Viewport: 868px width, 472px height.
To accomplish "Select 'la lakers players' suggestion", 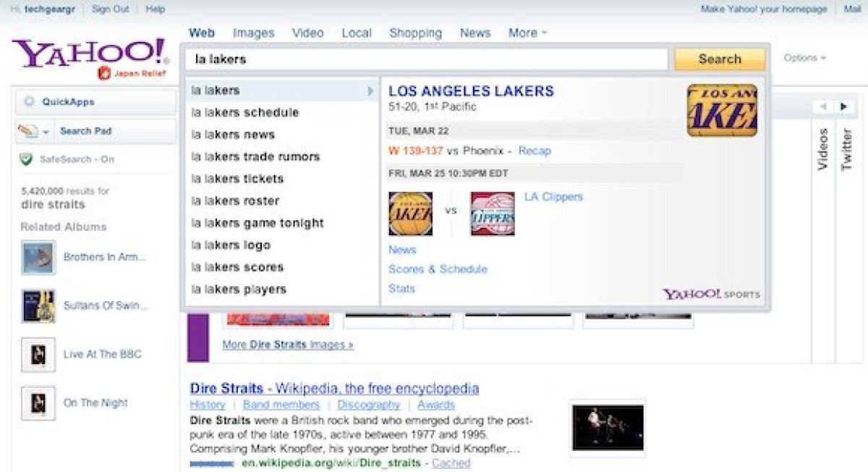I will tap(281, 289).
